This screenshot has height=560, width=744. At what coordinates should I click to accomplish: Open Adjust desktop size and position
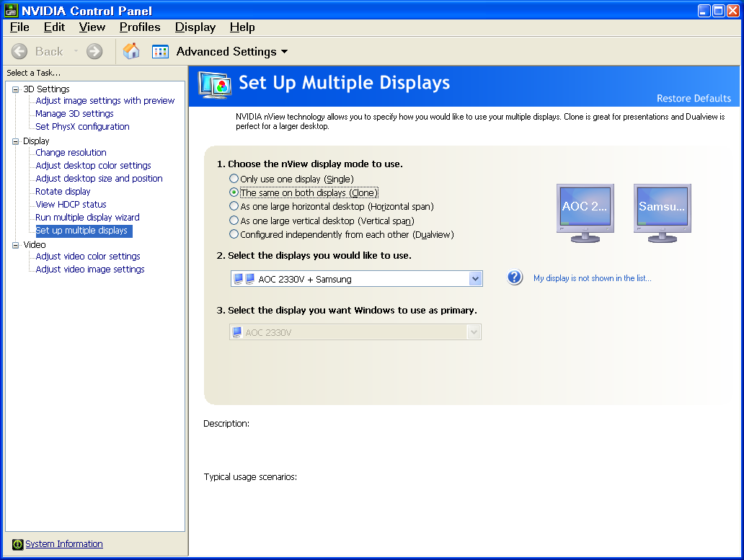99,178
